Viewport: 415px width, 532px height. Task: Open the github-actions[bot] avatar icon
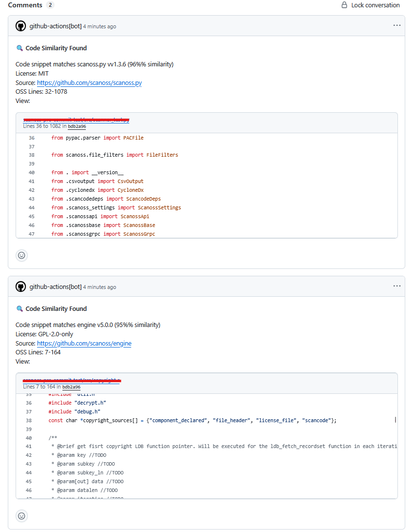20,26
